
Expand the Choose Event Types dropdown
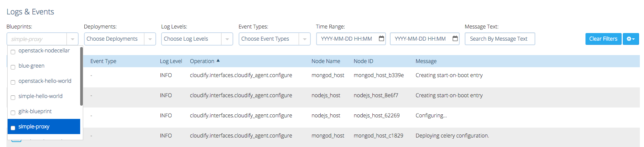(x=305, y=39)
